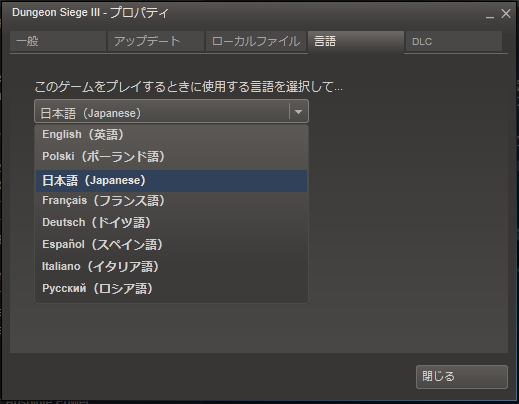Screen dimensions: 519x404
Task: Open the 一般 tab
Action: (58, 41)
